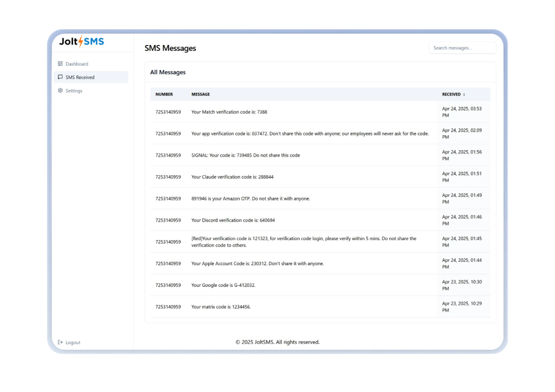The height and width of the screenshot is (392, 555).
Task: Open Settings from the sidebar
Action: click(91, 91)
